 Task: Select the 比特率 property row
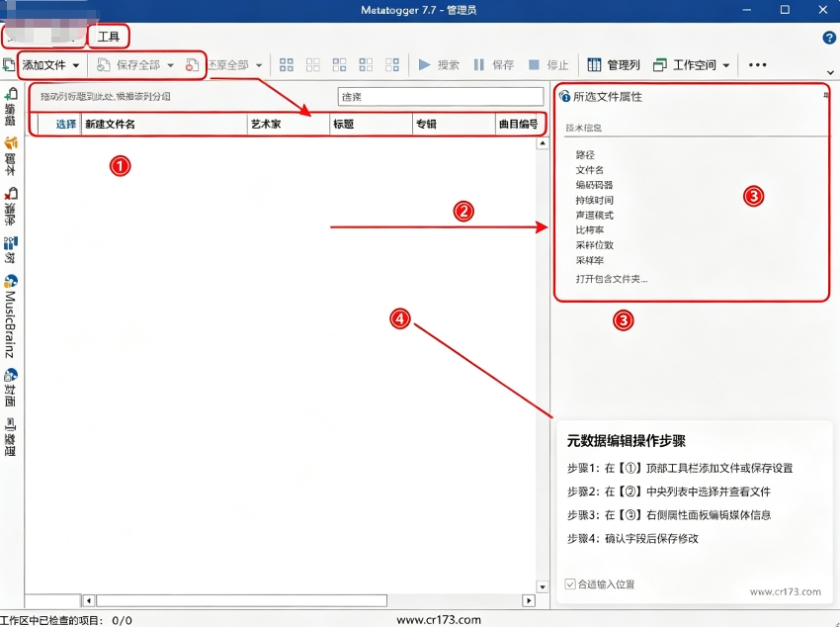click(589, 229)
